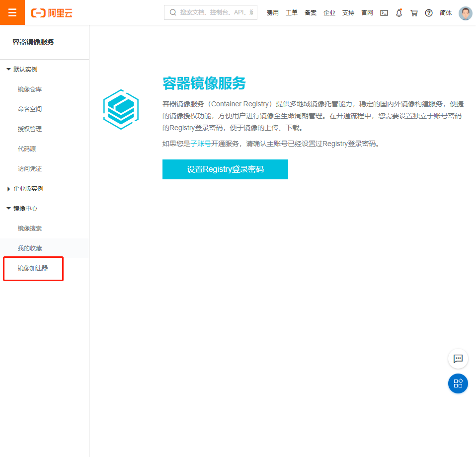Image resolution: width=476 pixels, height=457 pixels.
Task: Open 镜像搜索 in sidebar
Action: [x=30, y=228]
